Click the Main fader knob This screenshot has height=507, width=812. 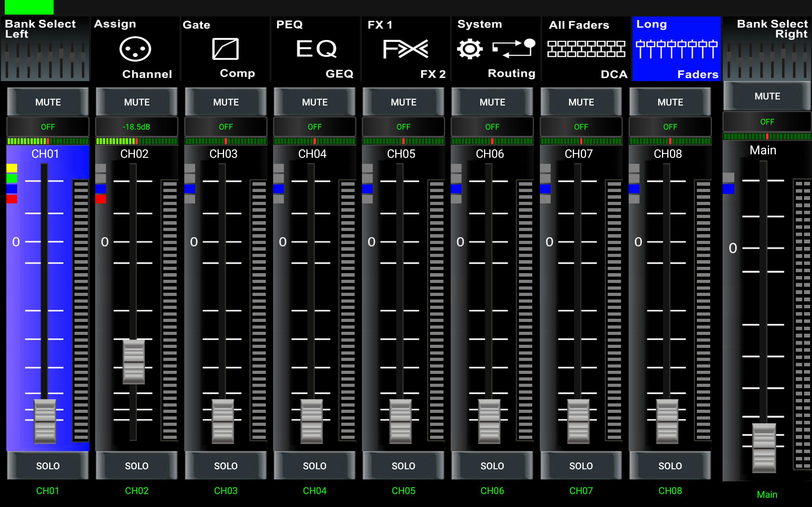pyautogui.click(x=764, y=448)
